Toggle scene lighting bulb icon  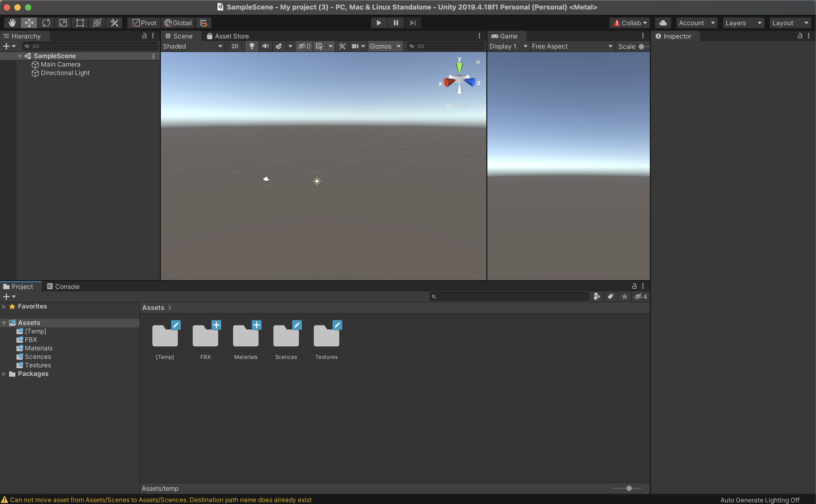pos(252,46)
